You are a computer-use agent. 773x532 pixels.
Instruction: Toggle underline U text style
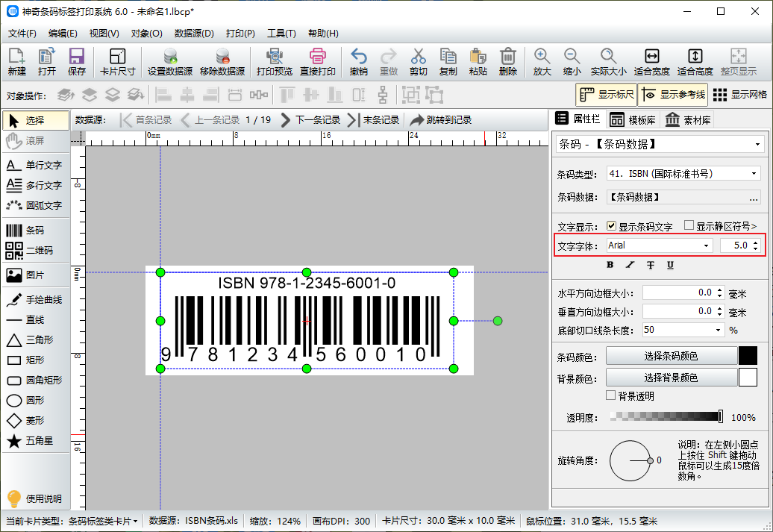tap(671, 265)
